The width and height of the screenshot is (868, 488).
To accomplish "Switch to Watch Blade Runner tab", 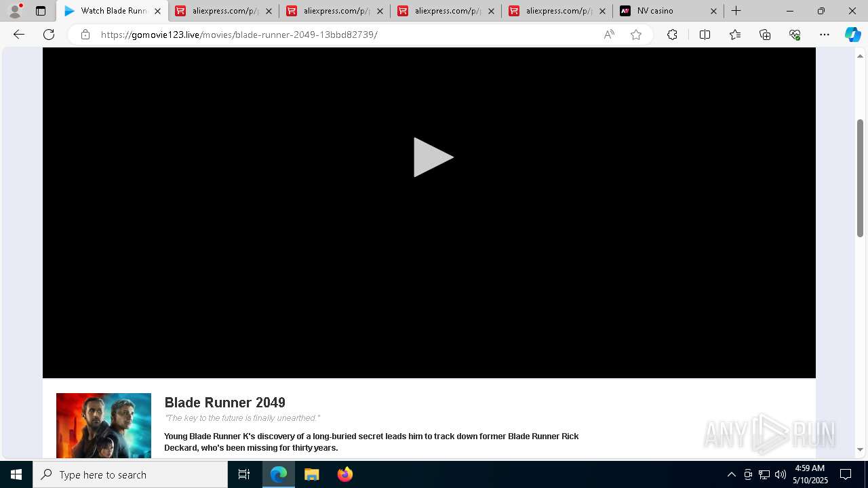I will pyautogui.click(x=113, y=11).
